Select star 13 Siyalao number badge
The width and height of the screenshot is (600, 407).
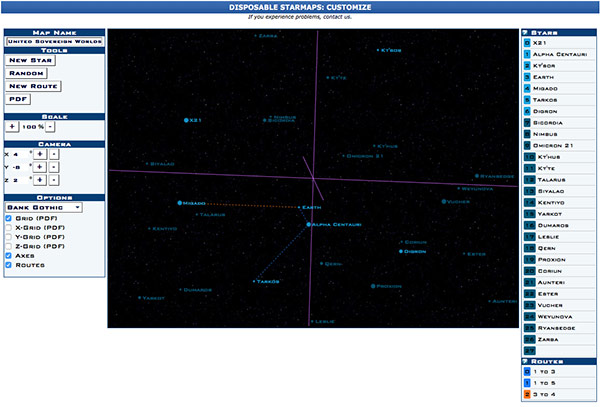530,191
